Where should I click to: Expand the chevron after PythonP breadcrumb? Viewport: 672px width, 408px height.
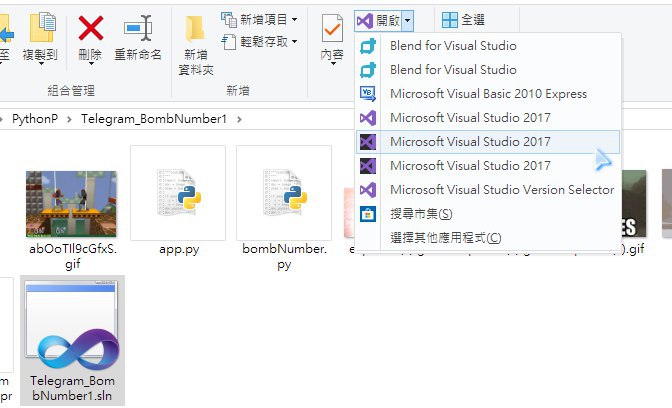[69, 119]
